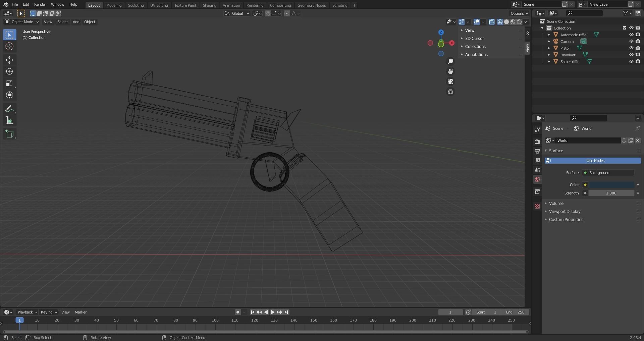
Task: Open the World properties tab icon
Action: [537, 179]
